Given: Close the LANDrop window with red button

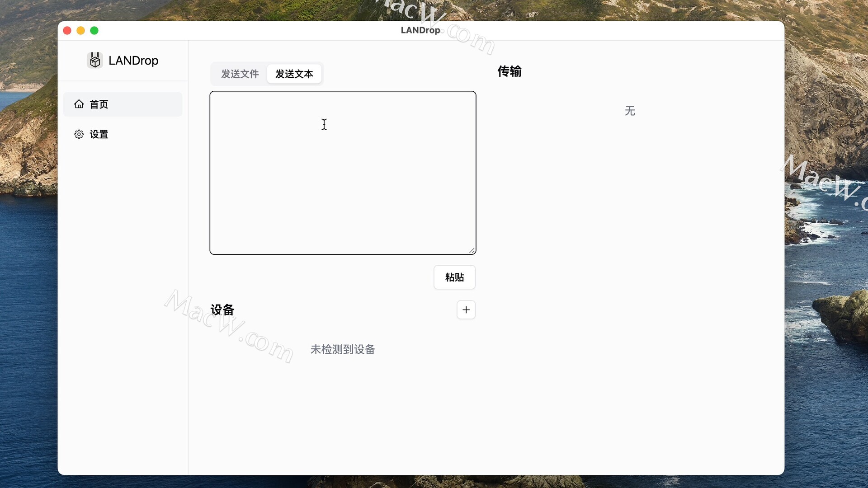Looking at the screenshot, I should (x=67, y=30).
